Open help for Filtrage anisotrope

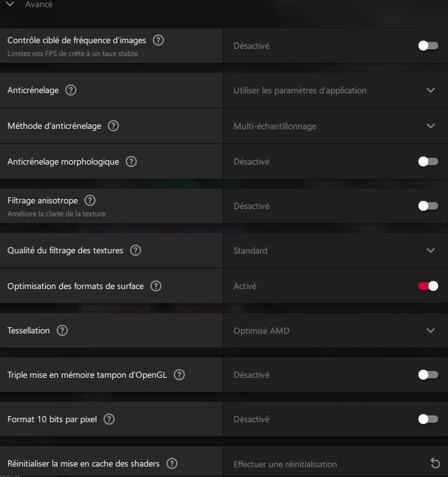(x=90, y=200)
